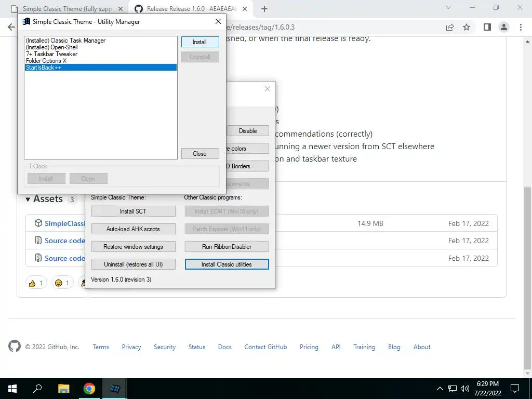Open the Privacy footer link
Viewport: 532px width, 399px height.
click(x=131, y=347)
